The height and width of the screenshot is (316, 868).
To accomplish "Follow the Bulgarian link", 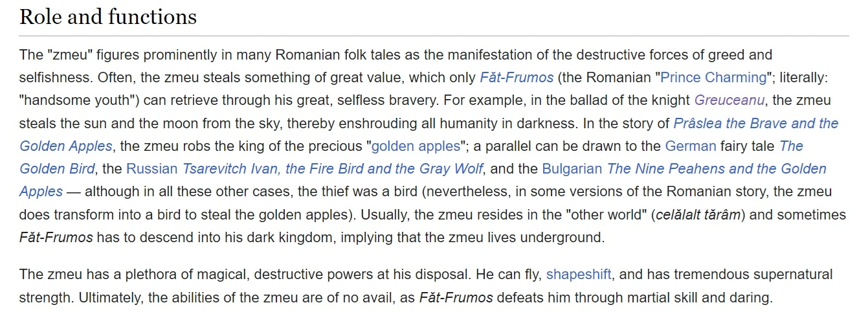I will coord(572,169).
